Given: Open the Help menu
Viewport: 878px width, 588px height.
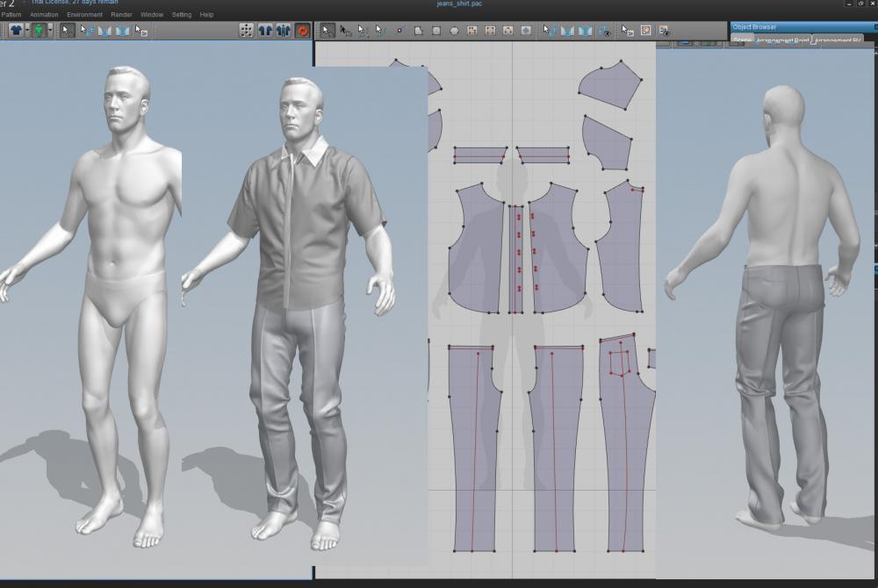Looking at the screenshot, I should [206, 15].
